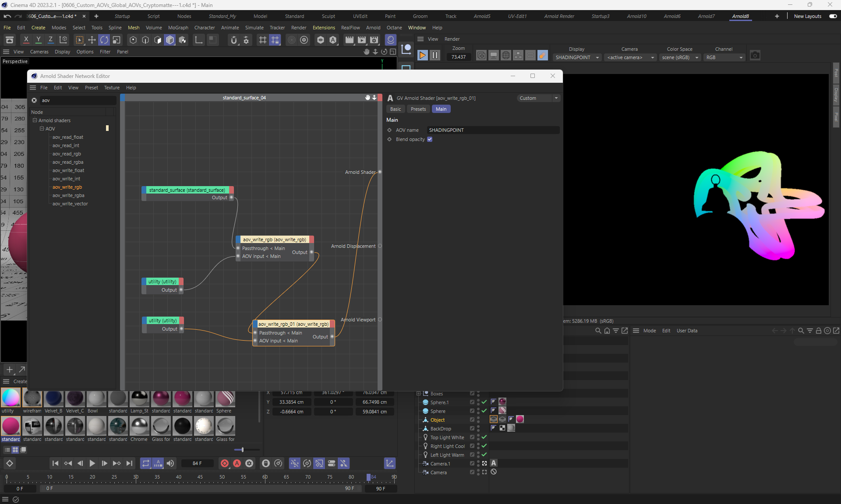Toggle the snap magnet icon
841x504 pixels.
pos(234,40)
